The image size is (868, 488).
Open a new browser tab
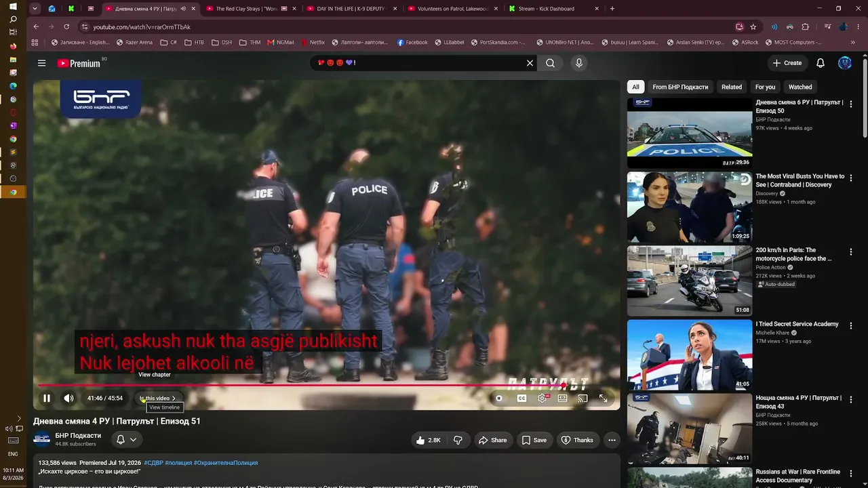pos(612,9)
